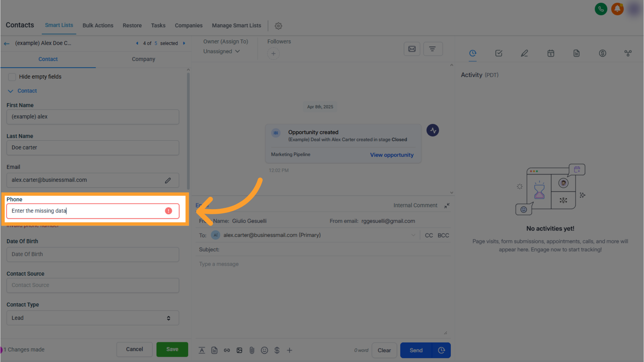This screenshot has height=362, width=644.
Task: Insert an image in the email composer
Action: pos(239,350)
